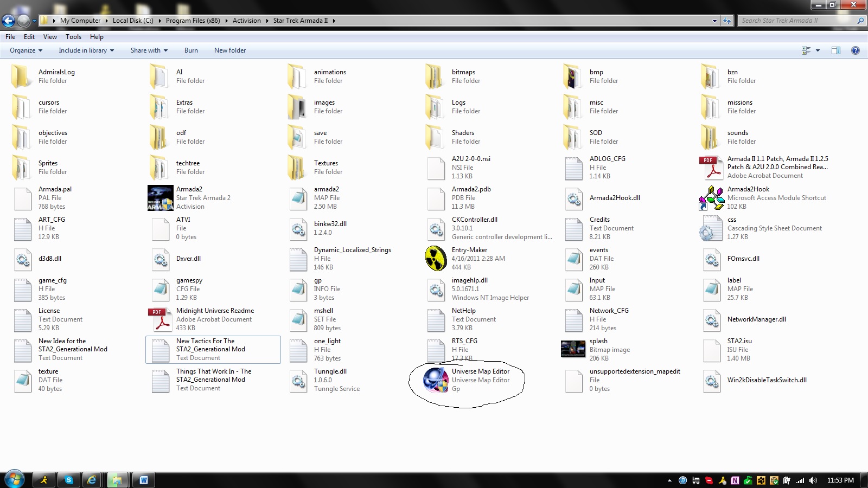868x488 pixels.
Task: Create a New folder from toolbar
Action: click(230, 50)
